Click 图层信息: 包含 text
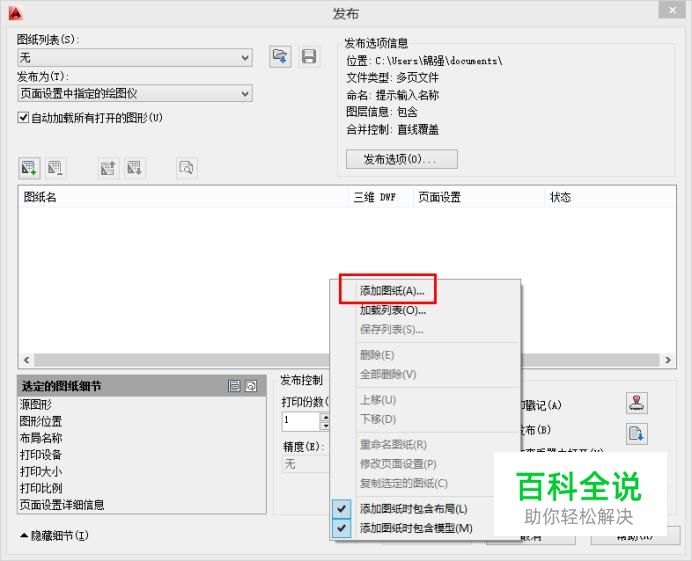Image resolution: width=692 pixels, height=561 pixels. pyautogui.click(x=382, y=112)
